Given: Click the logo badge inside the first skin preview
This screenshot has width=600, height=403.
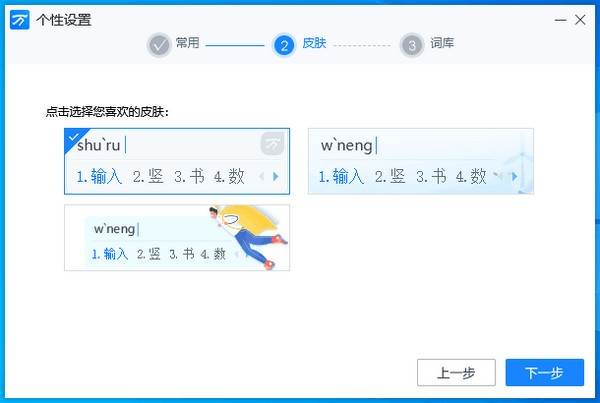Looking at the screenshot, I should coord(272,144).
